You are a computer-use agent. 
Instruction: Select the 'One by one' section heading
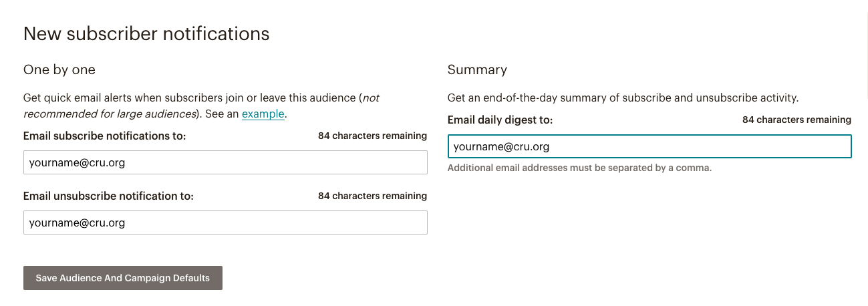click(59, 69)
